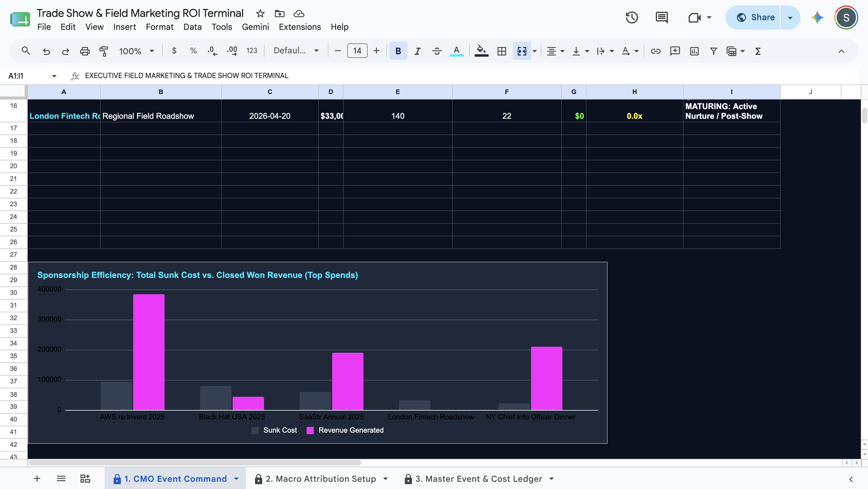The height and width of the screenshot is (489, 868).
Task: Show the all sheets list
Action: point(61,478)
